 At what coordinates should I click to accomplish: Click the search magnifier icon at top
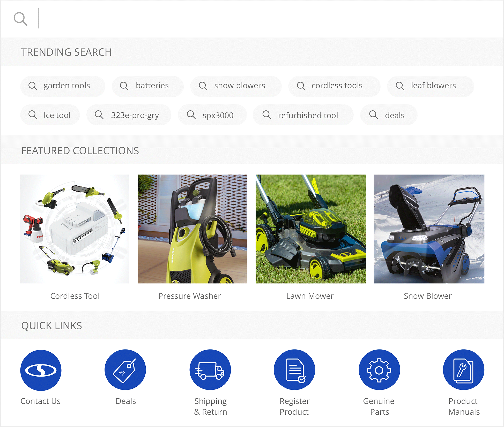point(20,19)
